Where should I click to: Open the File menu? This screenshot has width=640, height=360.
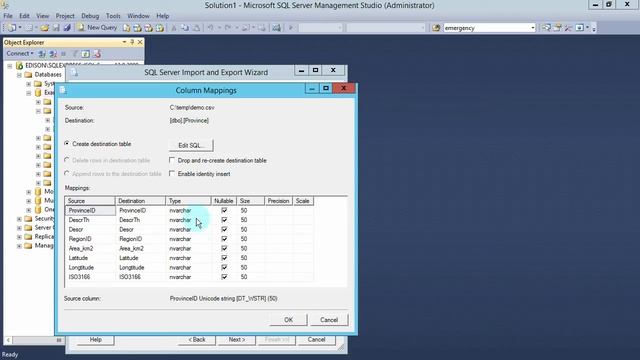click(x=8, y=16)
